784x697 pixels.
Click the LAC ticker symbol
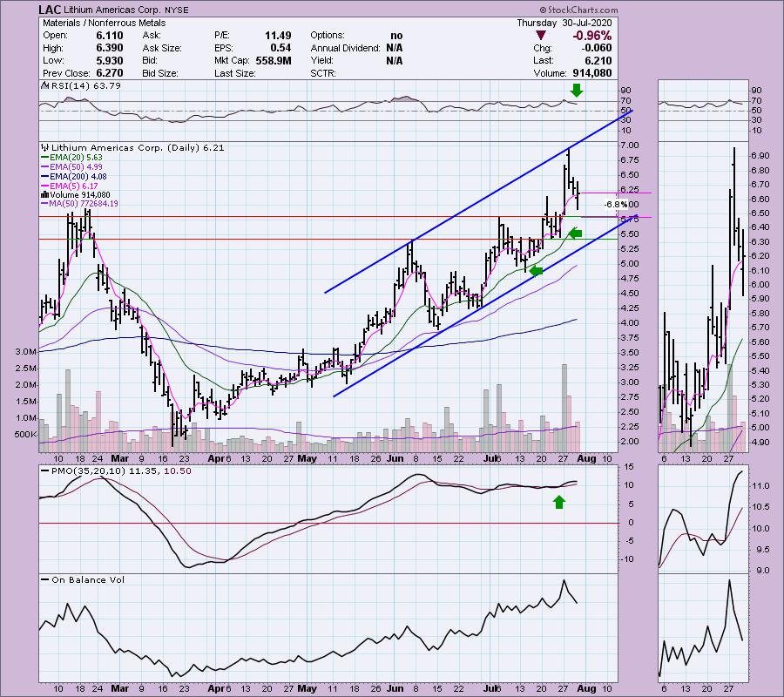(50, 10)
